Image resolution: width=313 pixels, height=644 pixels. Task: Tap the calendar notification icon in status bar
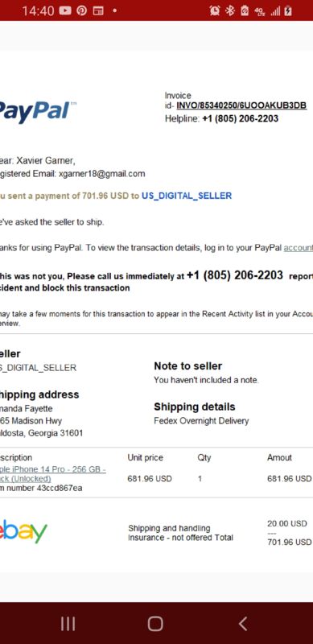[98, 10]
